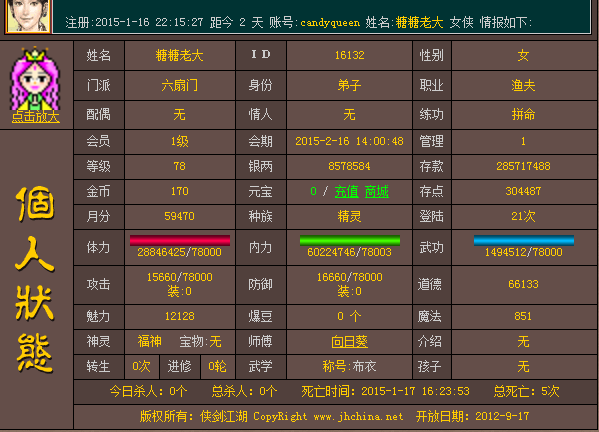
Task: Click the charm value 12128
Action: click(x=180, y=316)
